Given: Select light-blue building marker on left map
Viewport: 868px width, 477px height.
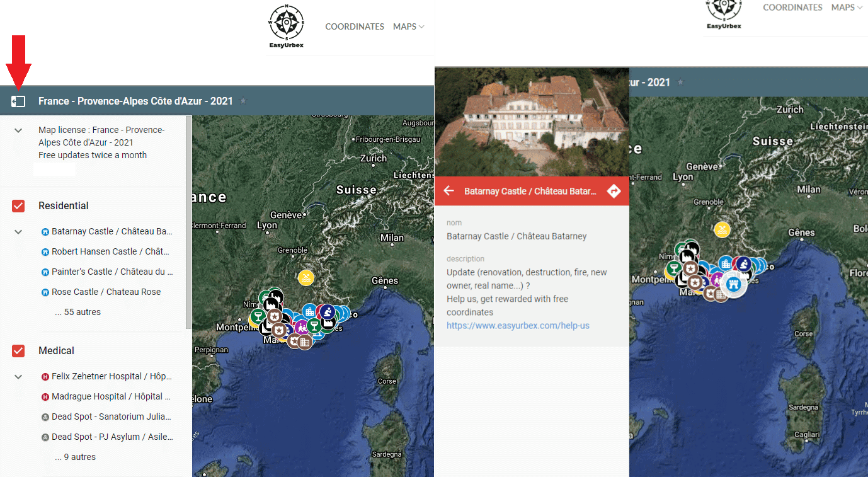Looking at the screenshot, I should [x=310, y=311].
